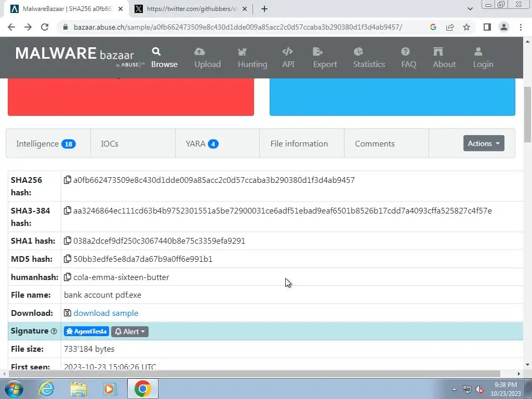This screenshot has height=399, width=532.
Task: Open the FAQ page
Action: [x=408, y=58]
